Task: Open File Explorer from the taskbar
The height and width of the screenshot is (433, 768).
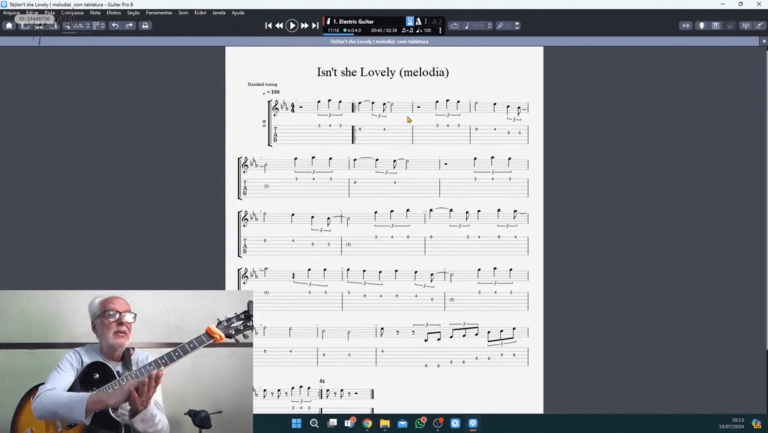Action: tap(384, 423)
